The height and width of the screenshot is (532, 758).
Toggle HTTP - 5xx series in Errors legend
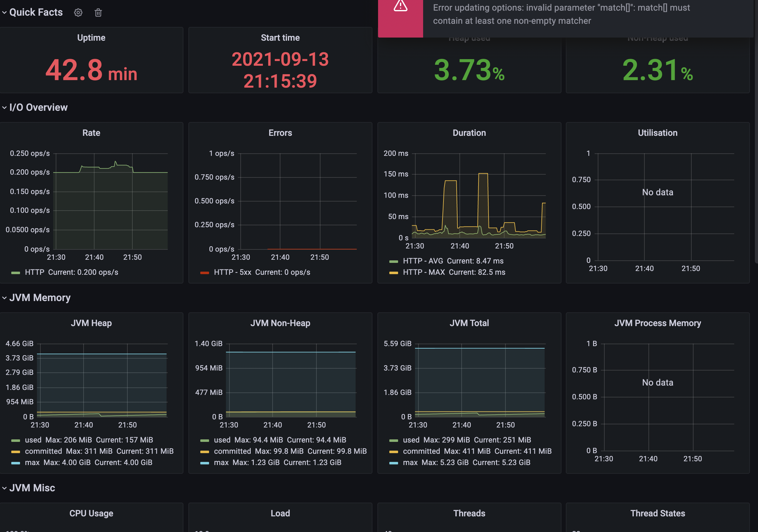click(x=233, y=272)
